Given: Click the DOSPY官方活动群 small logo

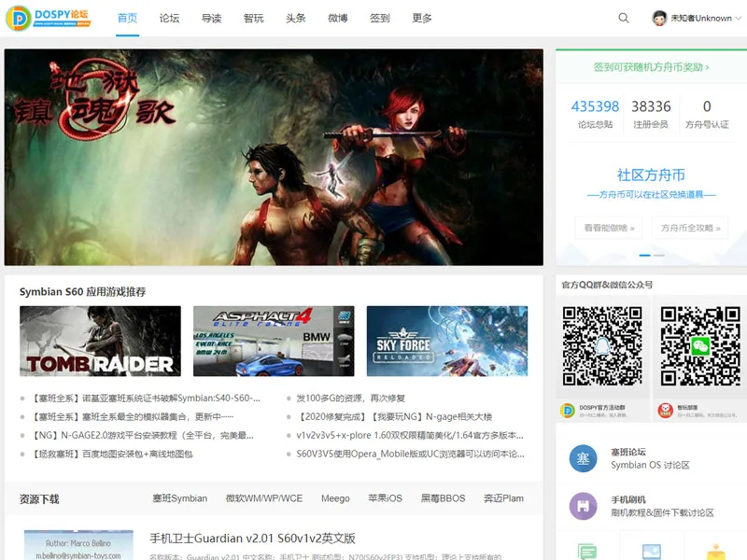Looking at the screenshot, I should 568,410.
